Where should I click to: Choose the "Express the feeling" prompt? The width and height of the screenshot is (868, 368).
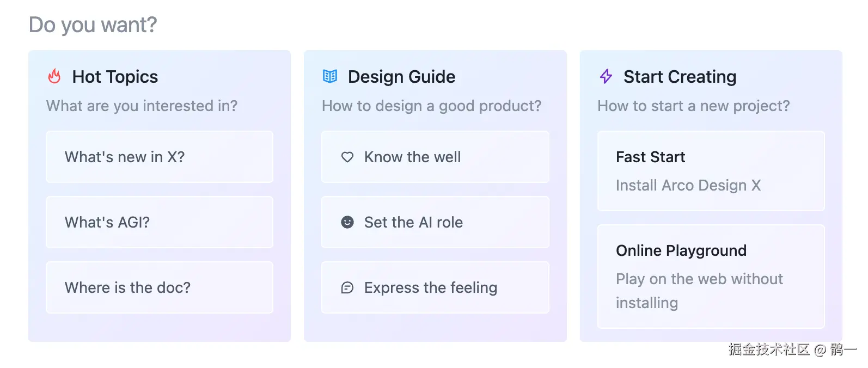click(x=435, y=287)
